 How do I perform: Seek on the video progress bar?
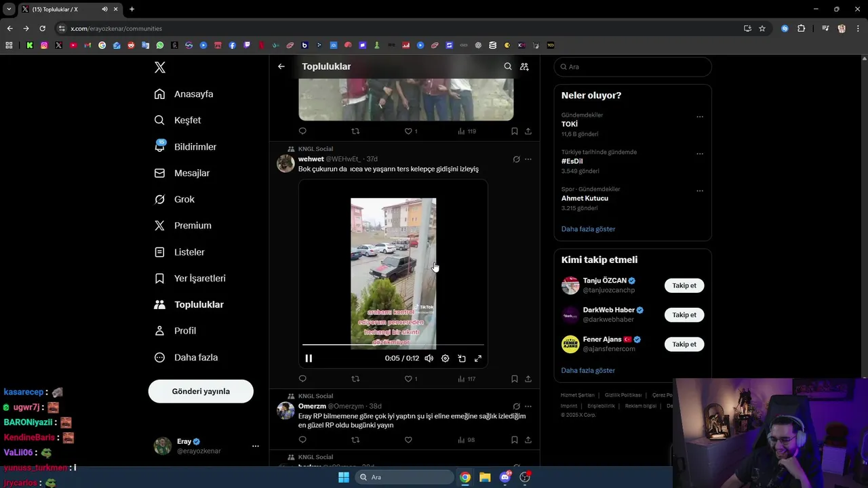(x=393, y=345)
